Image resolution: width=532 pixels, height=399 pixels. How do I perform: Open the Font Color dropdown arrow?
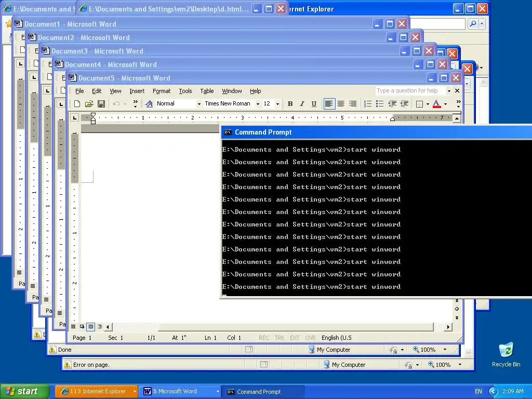445,104
